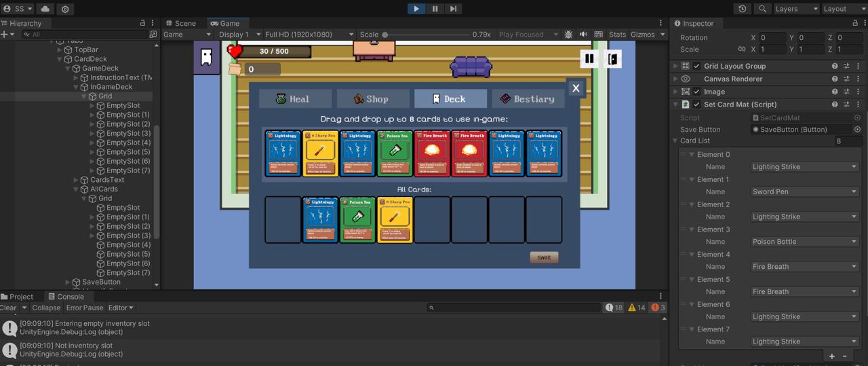
Task: Open the Layout dropdown
Action: coord(844,9)
